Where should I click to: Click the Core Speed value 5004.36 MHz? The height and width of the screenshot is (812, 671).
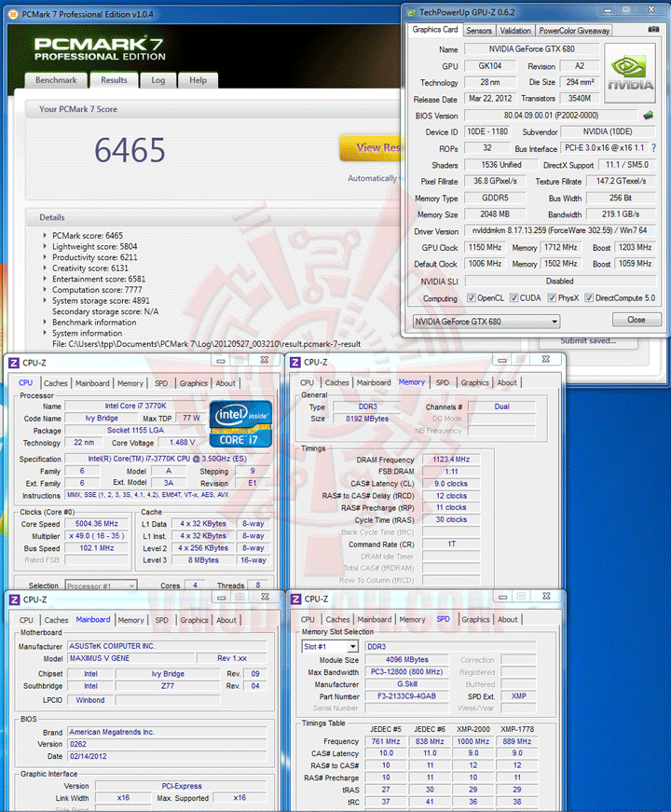pyautogui.click(x=96, y=524)
